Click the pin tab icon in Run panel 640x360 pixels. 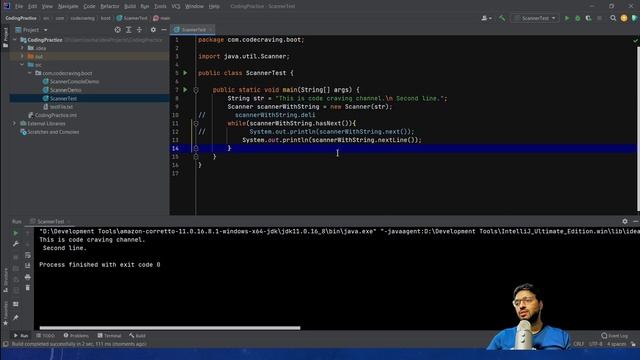16,317
